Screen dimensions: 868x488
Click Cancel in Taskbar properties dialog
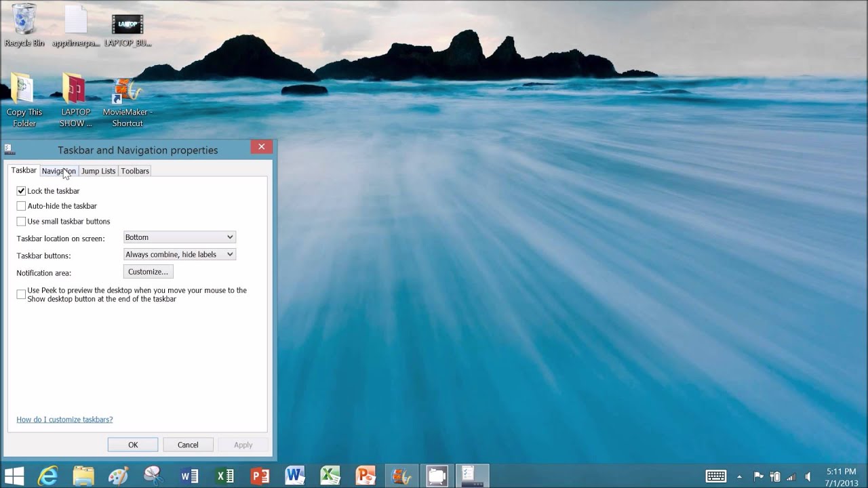click(x=188, y=445)
